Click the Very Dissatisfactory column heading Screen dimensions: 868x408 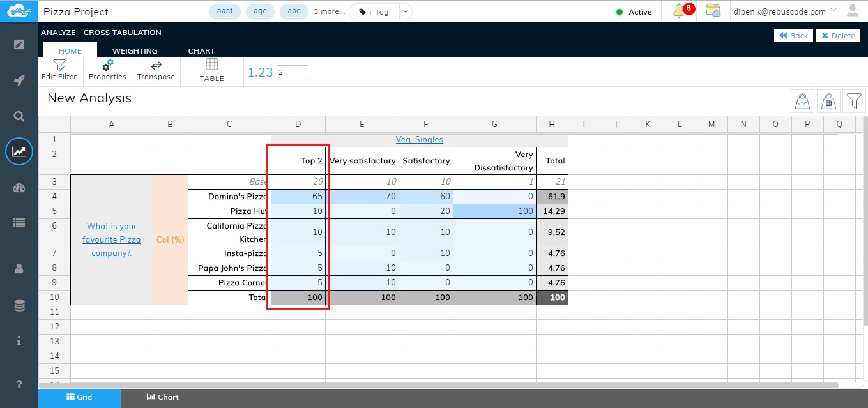(494, 161)
